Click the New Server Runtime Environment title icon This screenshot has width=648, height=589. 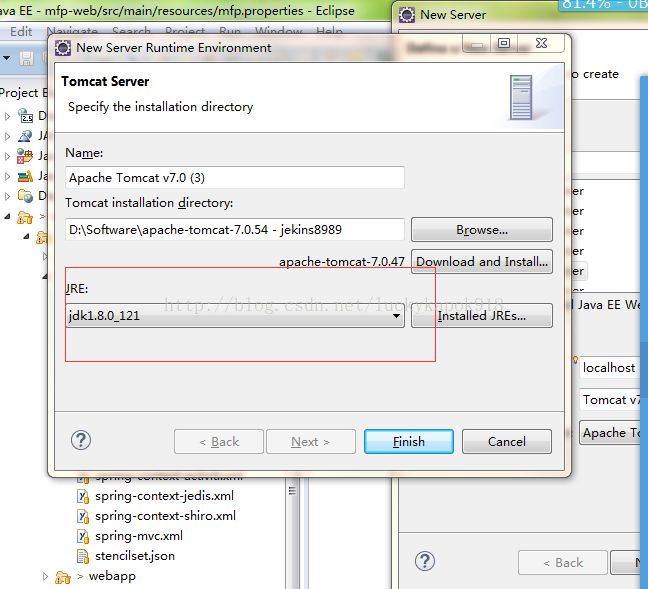(x=63, y=48)
